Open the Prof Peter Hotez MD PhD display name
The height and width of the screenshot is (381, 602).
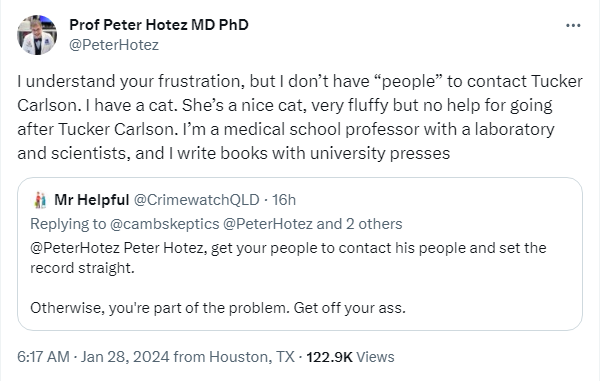(x=159, y=25)
